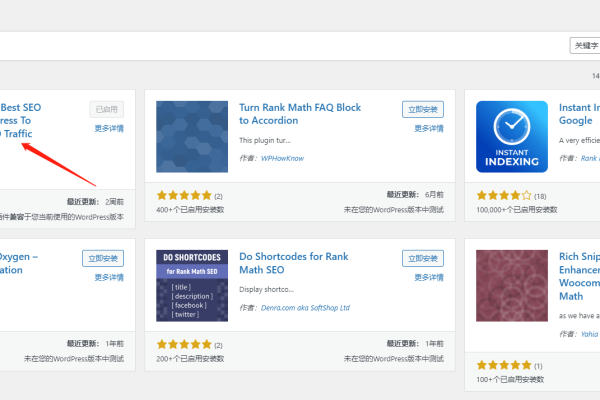Click the 'Display shortco...' description
Viewport: 600px width, 400px height.
coord(266,289)
